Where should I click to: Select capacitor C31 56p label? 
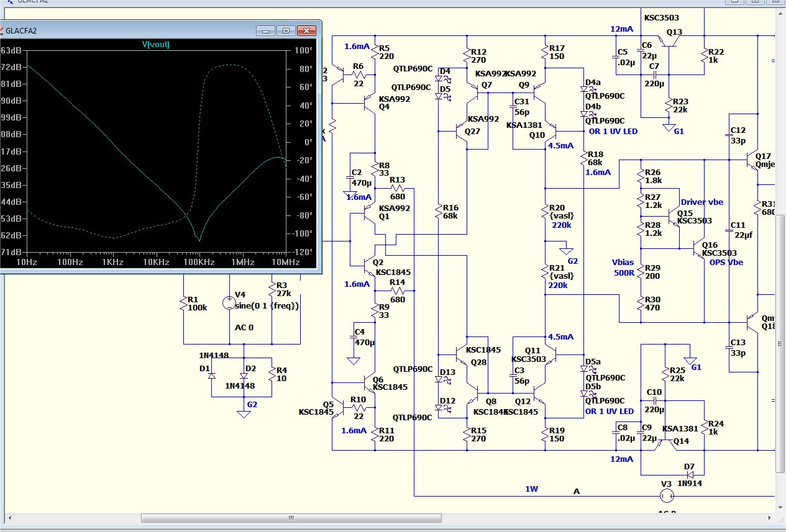[x=522, y=107]
